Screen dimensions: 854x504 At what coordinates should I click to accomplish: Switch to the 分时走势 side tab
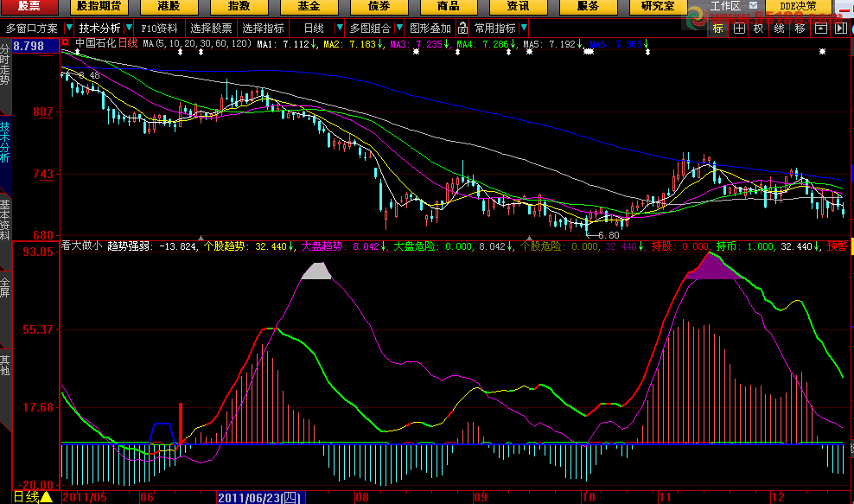tap(5, 66)
